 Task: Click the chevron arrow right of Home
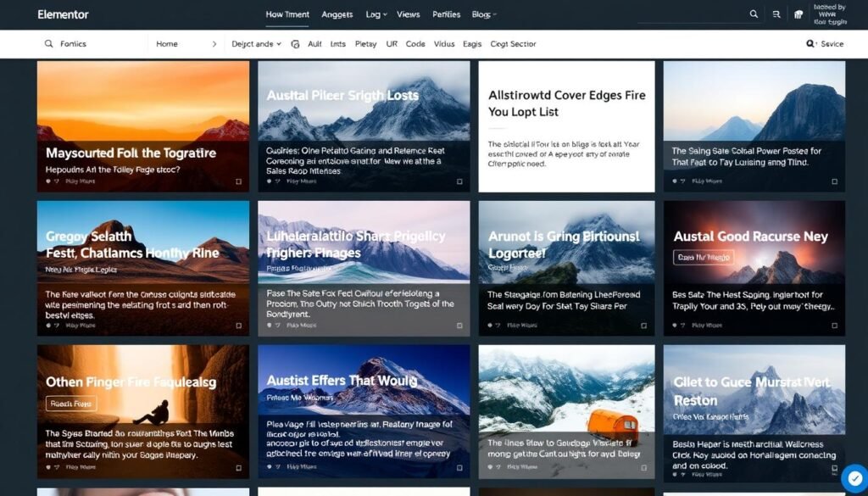[x=214, y=44]
